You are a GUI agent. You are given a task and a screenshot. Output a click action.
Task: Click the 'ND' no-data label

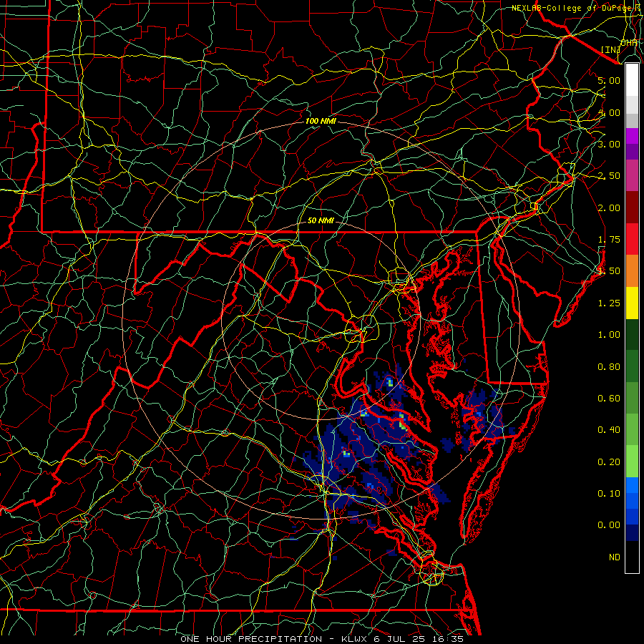pos(615,557)
